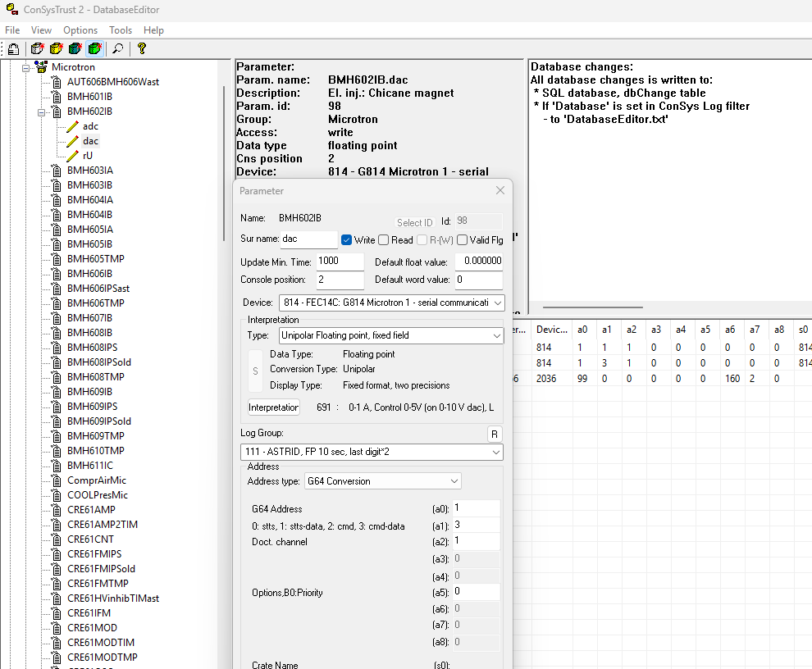Click the dark teal cube toolbar icon

75,49
